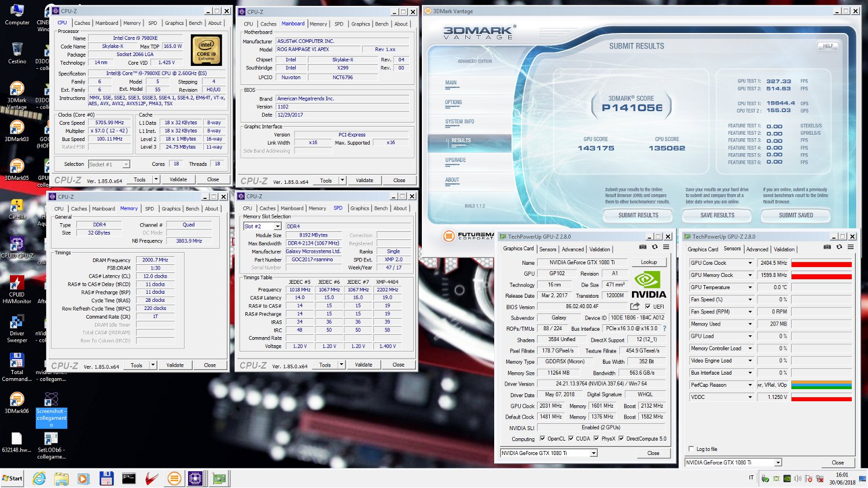The height and width of the screenshot is (488, 868).
Task: Open PerfCap Reason sensor dropdown
Action: 750,385
